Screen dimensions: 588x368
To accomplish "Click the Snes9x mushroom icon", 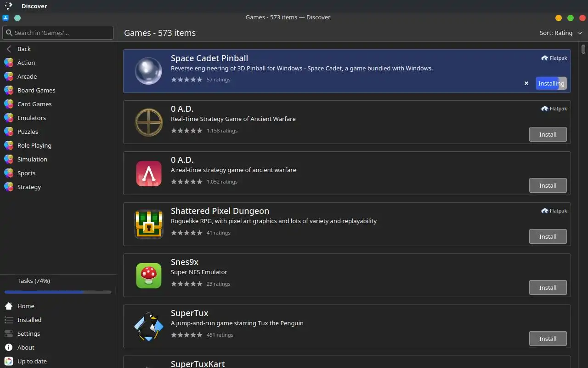I will pyautogui.click(x=148, y=275).
